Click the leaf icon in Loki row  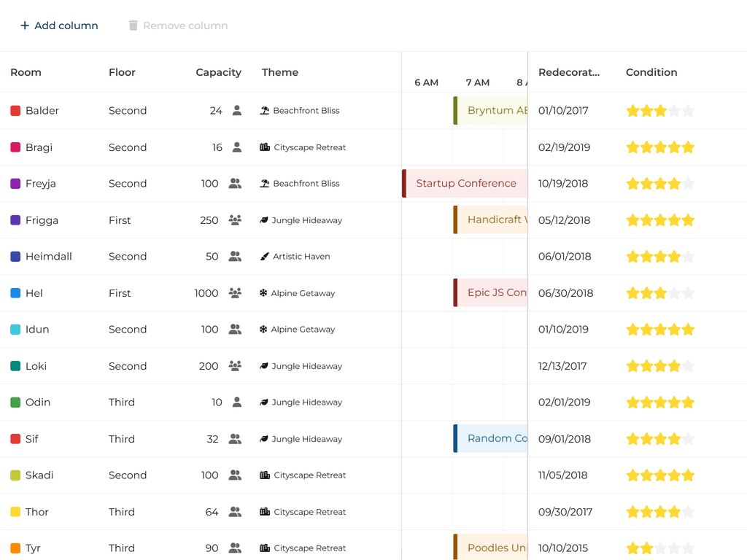(x=264, y=366)
